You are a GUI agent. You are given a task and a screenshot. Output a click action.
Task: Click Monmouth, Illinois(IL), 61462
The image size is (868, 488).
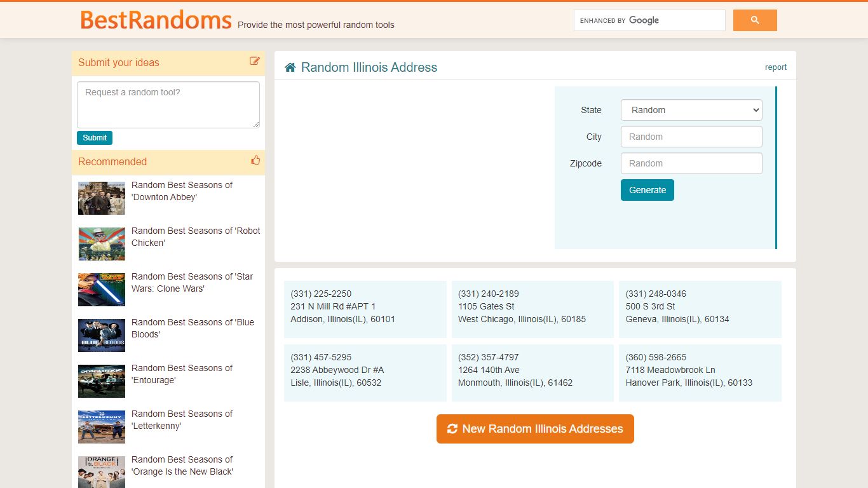pyautogui.click(x=515, y=383)
